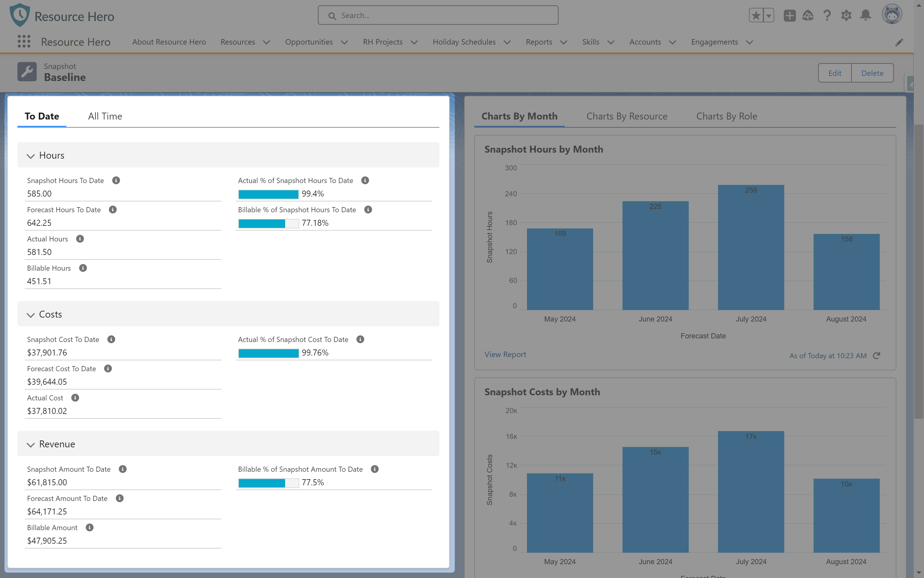Click info icon for Actual % of Snapshot Hours
924x578 pixels.
[365, 180]
